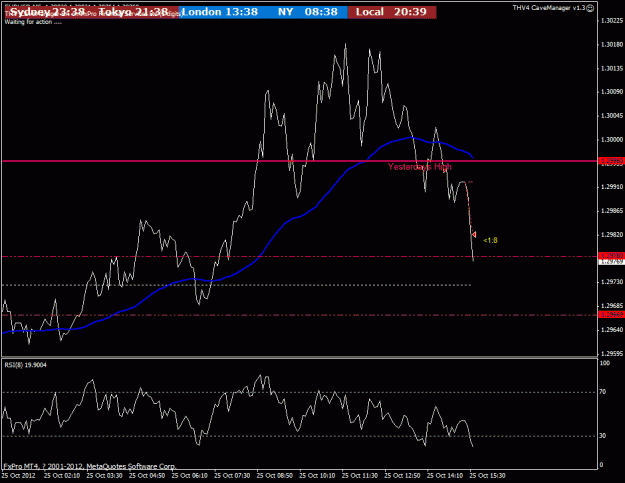
Task: Click the '25 Oct 03:30' time axis label
Action: [104, 476]
